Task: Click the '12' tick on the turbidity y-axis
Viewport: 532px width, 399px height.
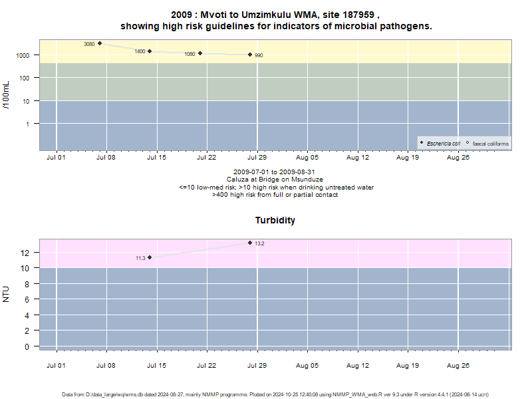Action: [x=25, y=253]
